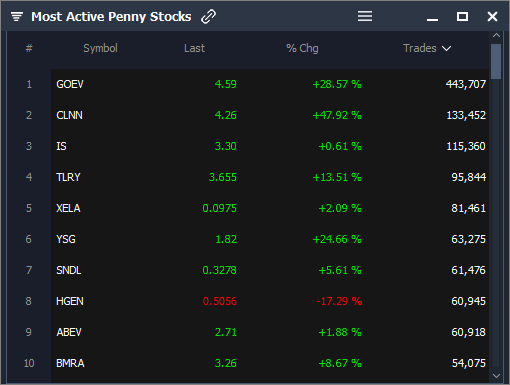Image resolution: width=510 pixels, height=385 pixels.
Task: Click the scrollbar down arrow
Action: coord(496,376)
